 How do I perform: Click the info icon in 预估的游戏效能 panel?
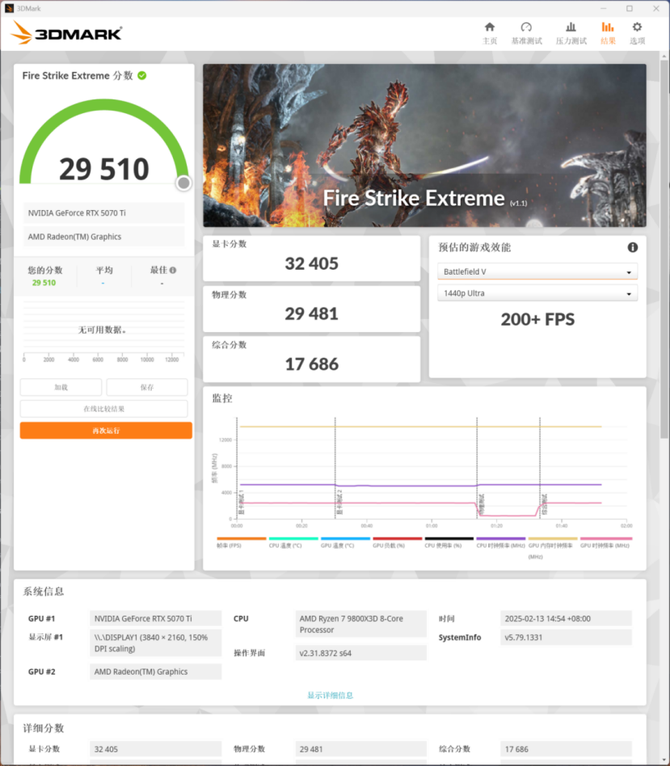(x=632, y=248)
